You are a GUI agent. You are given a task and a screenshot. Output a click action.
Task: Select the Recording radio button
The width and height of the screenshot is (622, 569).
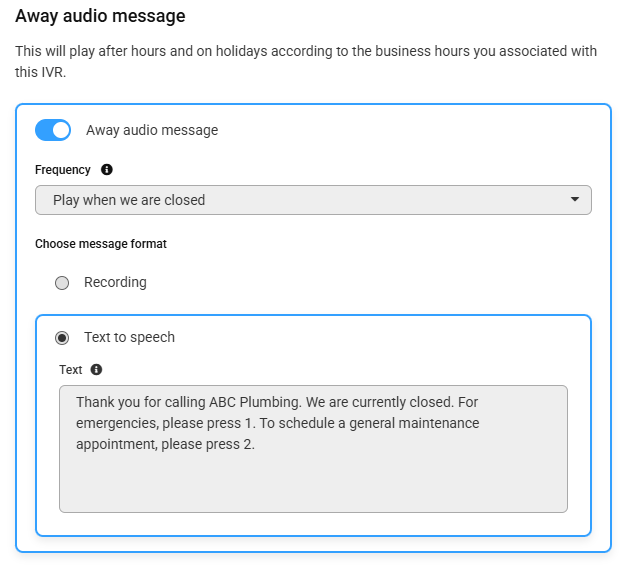pos(62,283)
